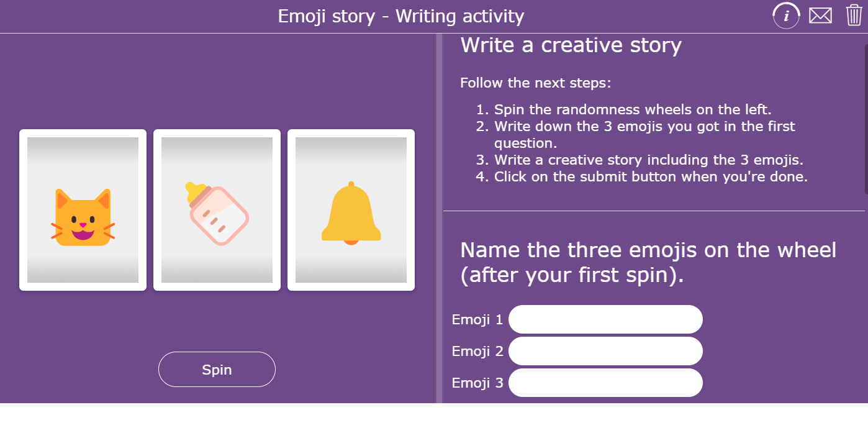Click the "Emoji story - Writing activity" title
868x433 pixels.
click(401, 16)
